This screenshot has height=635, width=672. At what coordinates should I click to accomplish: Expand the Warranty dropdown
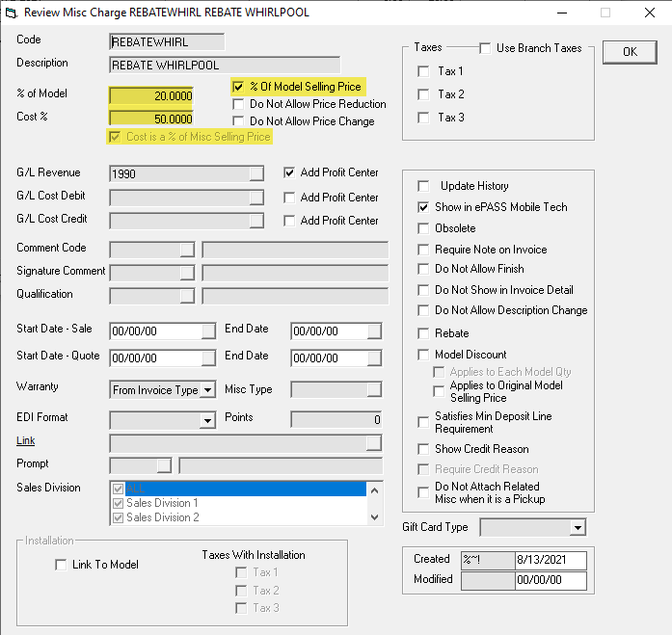pyautogui.click(x=208, y=390)
